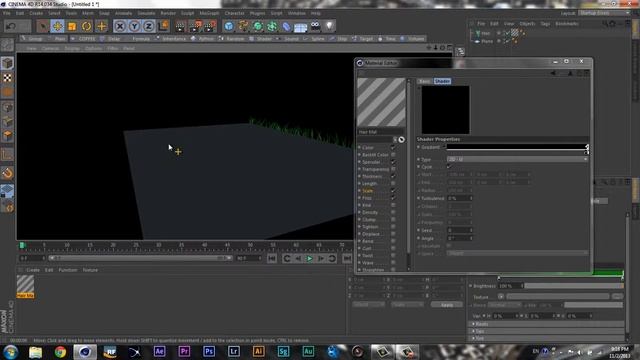Screen dimensions: 640x360
Task: Toggle Color channel checkbox in Material Editor
Action: tap(393, 147)
